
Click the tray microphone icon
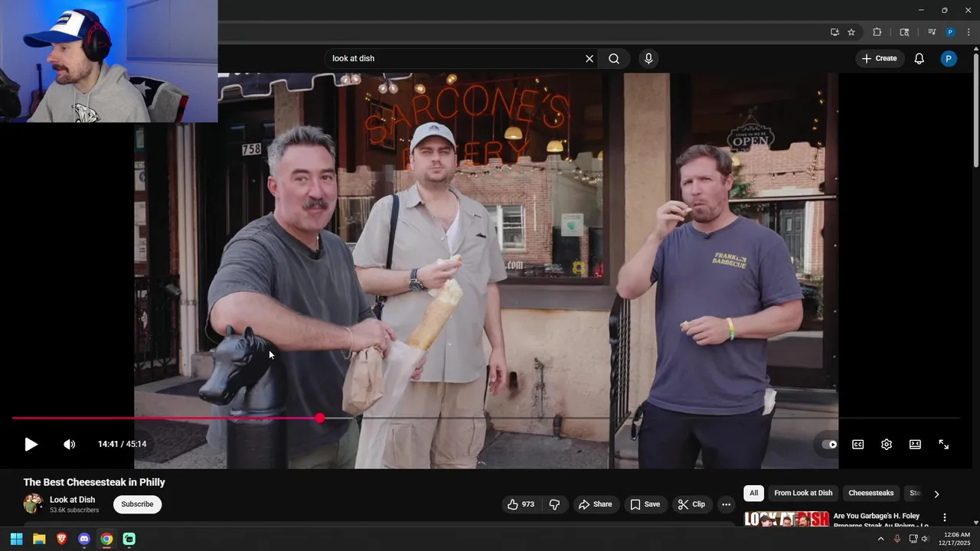[x=897, y=539]
